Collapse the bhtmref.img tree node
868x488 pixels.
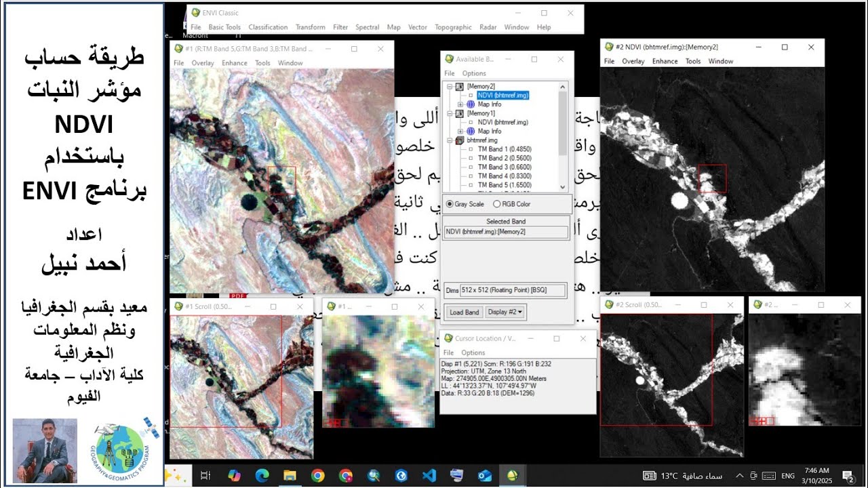coord(450,140)
